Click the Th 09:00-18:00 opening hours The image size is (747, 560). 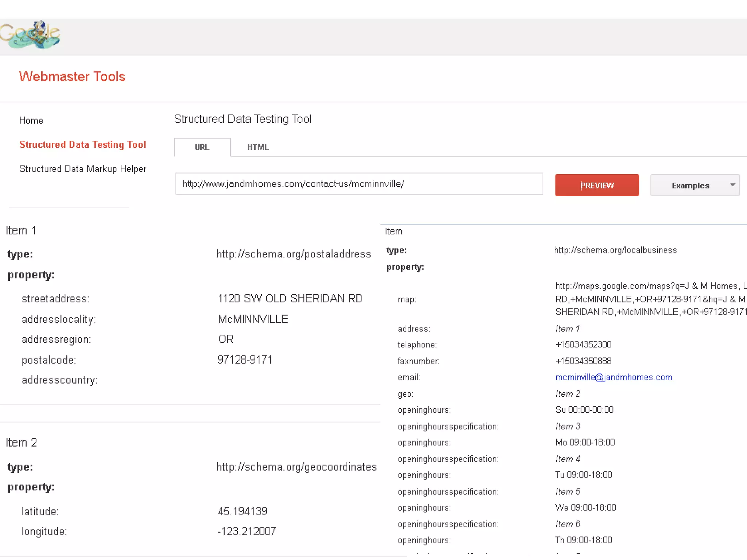point(584,540)
